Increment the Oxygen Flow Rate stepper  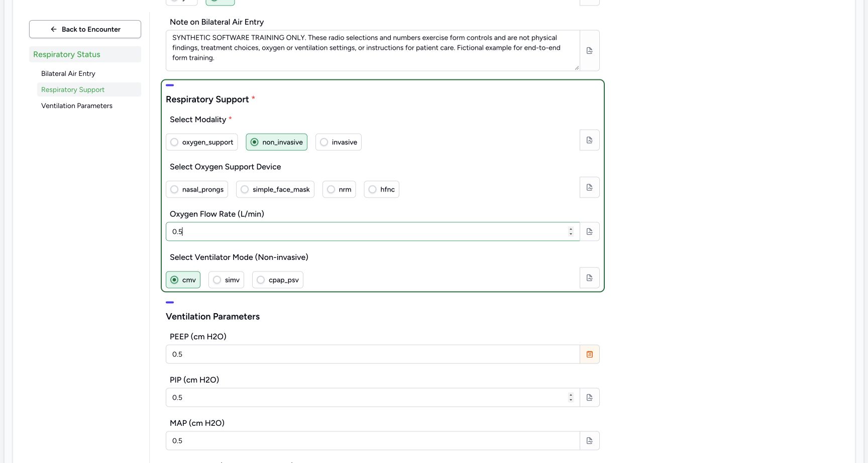(571, 229)
